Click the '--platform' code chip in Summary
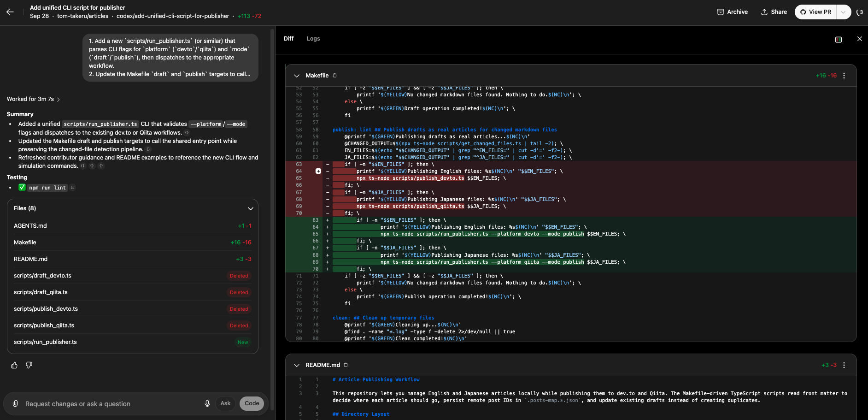868x420 pixels. click(x=206, y=124)
